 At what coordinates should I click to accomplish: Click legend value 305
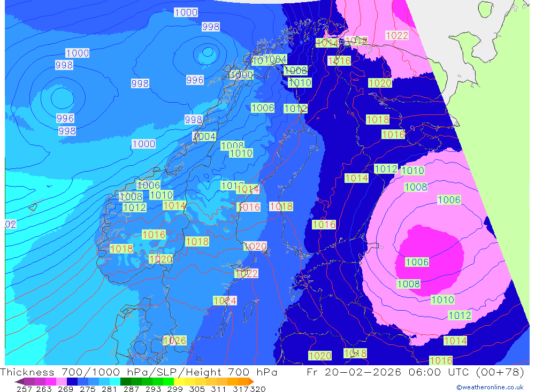196,389
